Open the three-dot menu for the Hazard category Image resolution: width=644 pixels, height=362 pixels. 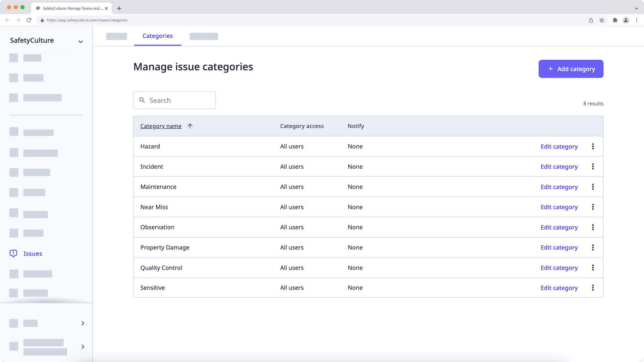coord(593,146)
